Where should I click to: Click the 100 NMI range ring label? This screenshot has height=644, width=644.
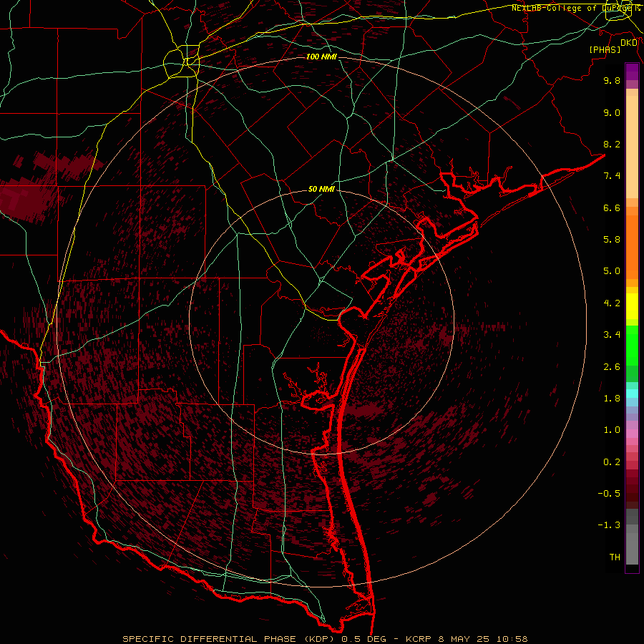321,57
